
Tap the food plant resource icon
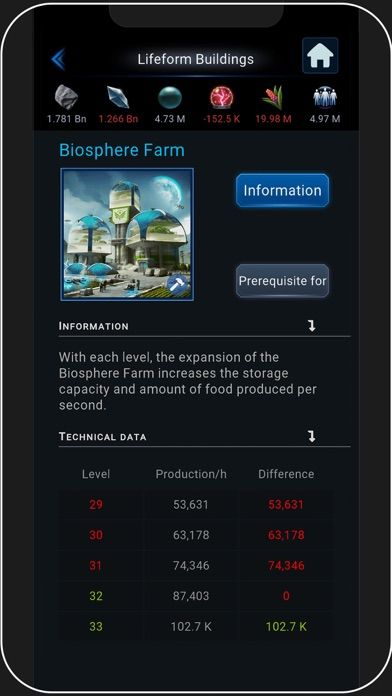tap(273, 97)
